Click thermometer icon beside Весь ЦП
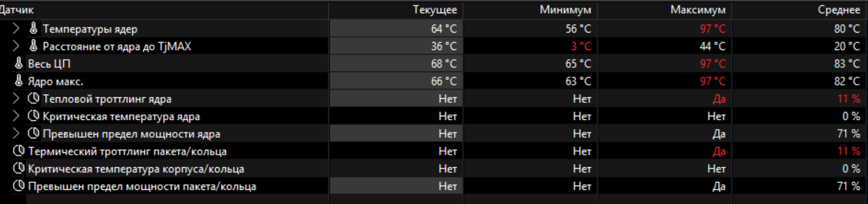The width and height of the screenshot is (868, 204). coord(19,63)
